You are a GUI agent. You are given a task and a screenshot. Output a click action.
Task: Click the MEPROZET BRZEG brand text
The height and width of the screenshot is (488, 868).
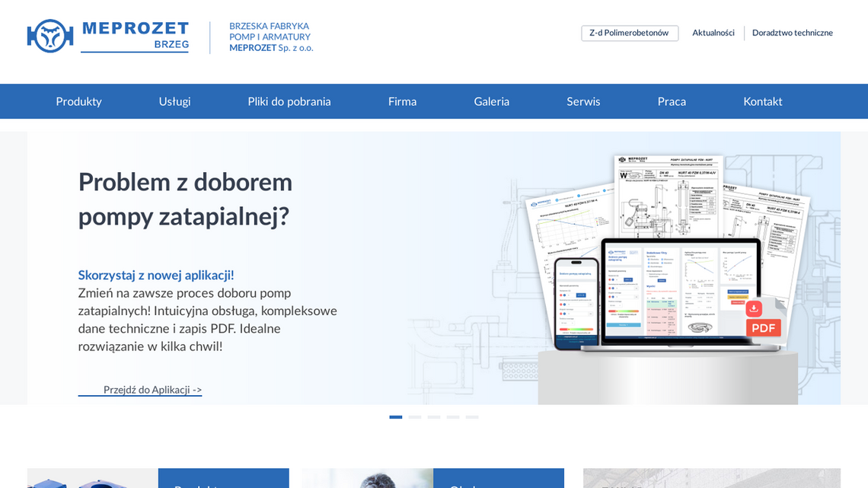135,35
